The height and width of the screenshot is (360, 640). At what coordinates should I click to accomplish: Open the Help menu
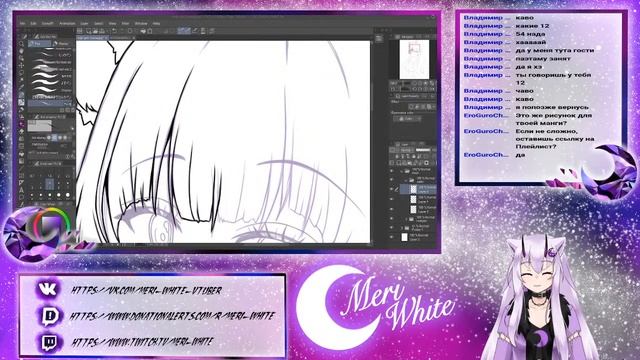(x=156, y=23)
